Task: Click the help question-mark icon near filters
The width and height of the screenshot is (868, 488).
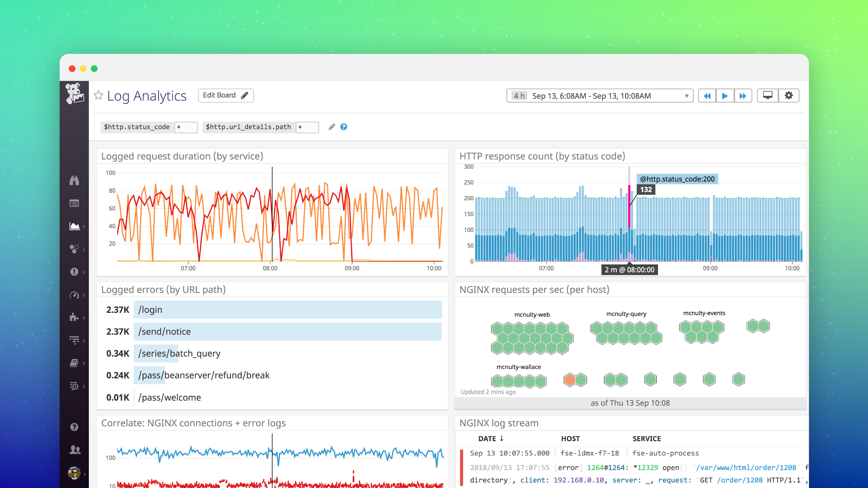Action: (343, 127)
